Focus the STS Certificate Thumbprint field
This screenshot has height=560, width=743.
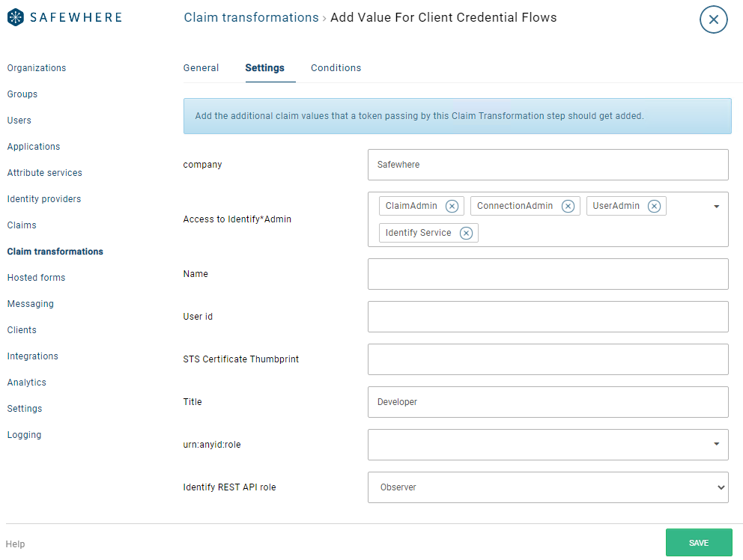click(548, 359)
